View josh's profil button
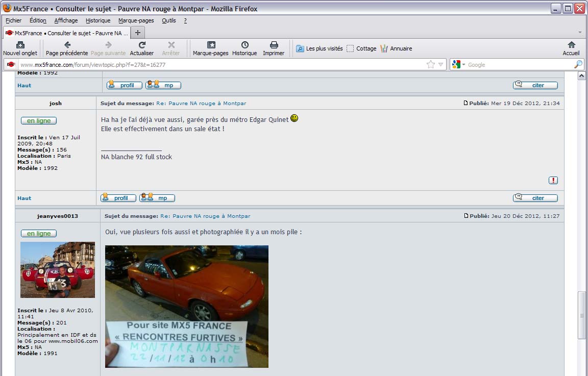The image size is (588, 376). click(x=118, y=197)
